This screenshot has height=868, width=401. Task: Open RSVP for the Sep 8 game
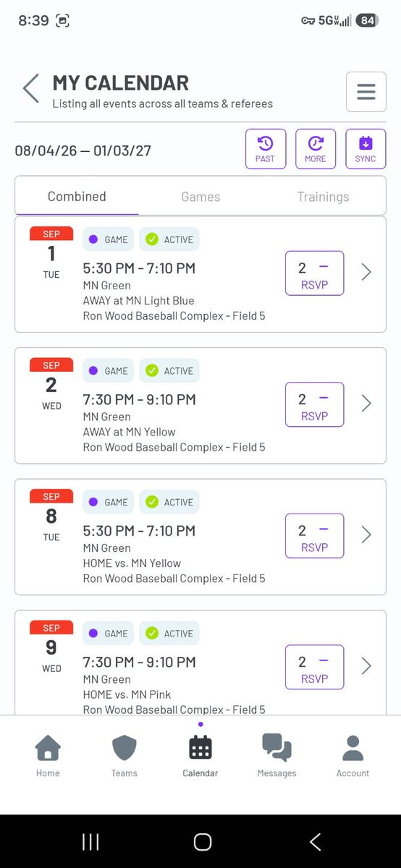coord(314,536)
